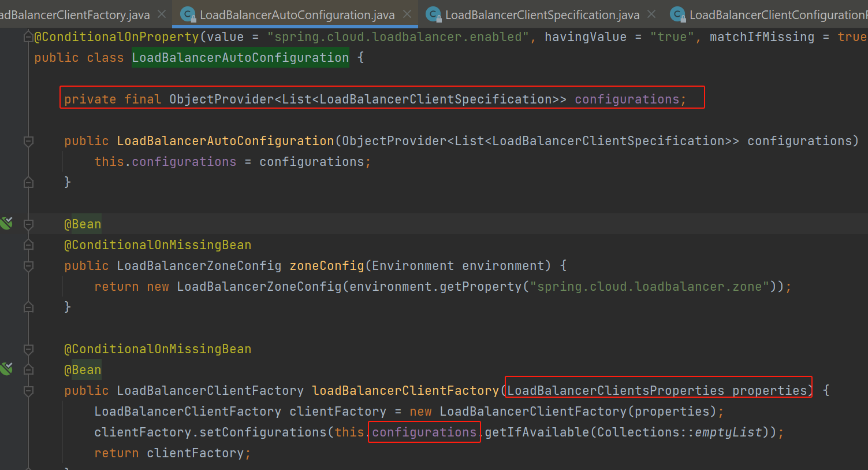Click Spring bean gutter icon beside loadBalancerClientFactory @Bean
The image size is (868, 470).
6,369
